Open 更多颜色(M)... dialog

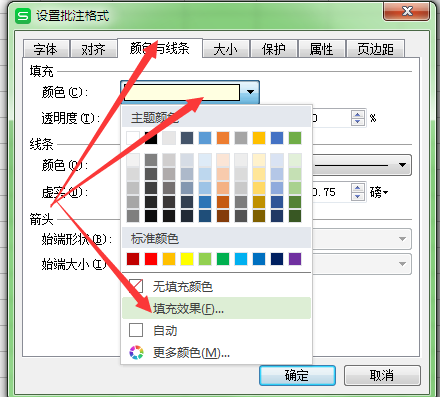pos(217,352)
